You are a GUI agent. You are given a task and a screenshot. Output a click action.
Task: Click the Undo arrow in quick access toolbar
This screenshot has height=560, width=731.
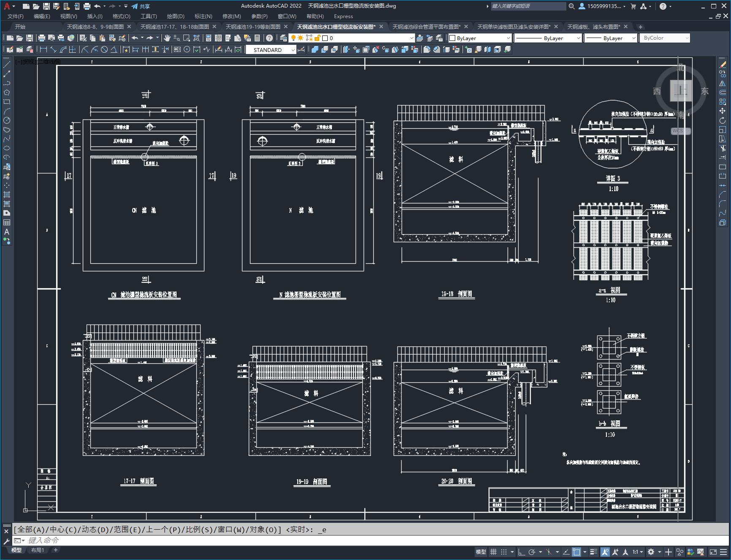tap(97, 6)
